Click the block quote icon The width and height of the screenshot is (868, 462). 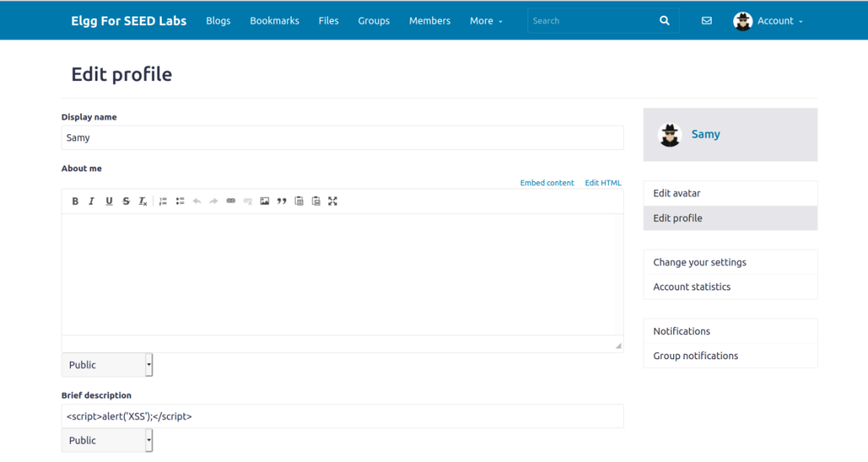(282, 202)
